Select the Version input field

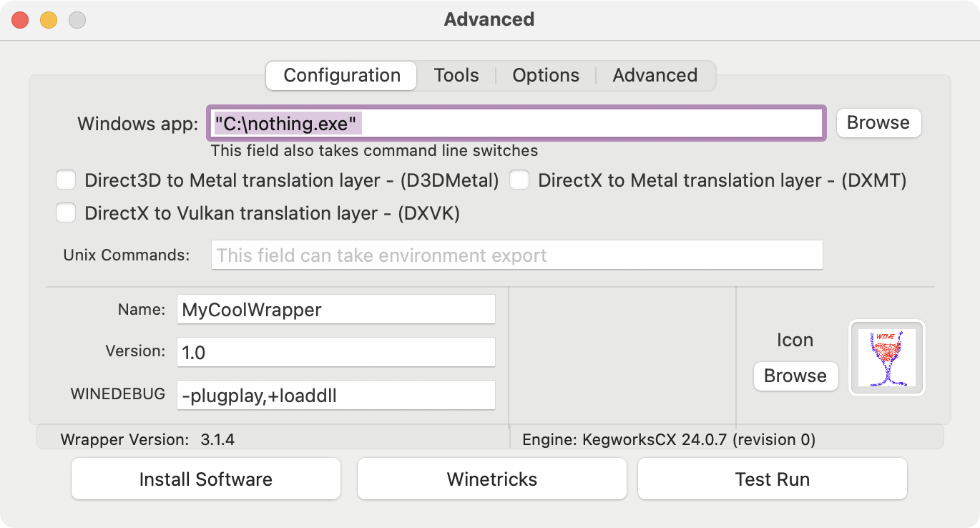(x=335, y=352)
